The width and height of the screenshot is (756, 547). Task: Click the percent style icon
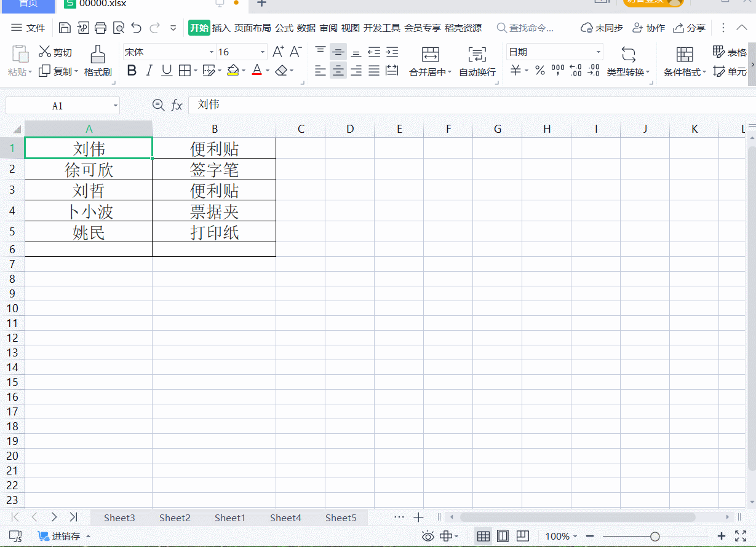(x=539, y=71)
